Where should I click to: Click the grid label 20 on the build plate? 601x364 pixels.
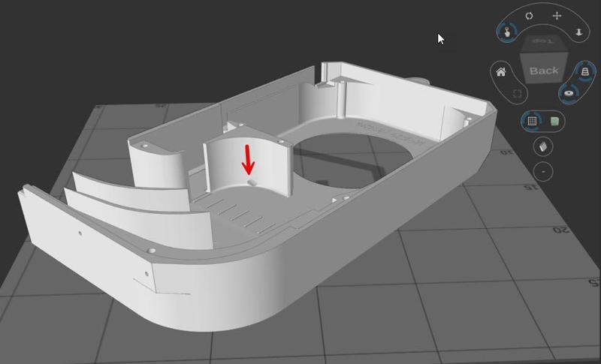pos(561,230)
